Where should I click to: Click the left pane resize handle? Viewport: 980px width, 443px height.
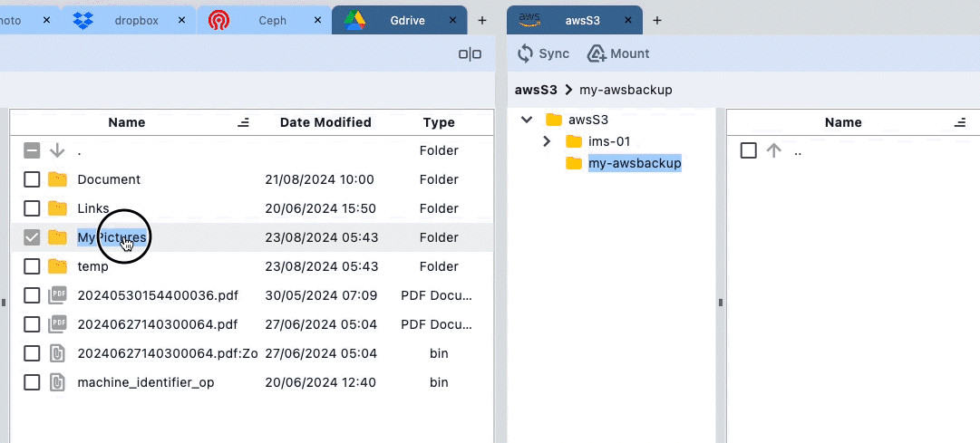[x=4, y=303]
